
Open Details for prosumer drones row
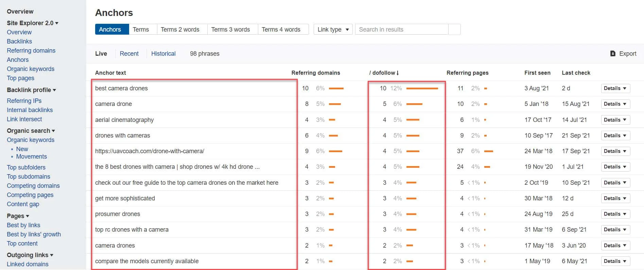[x=615, y=214]
